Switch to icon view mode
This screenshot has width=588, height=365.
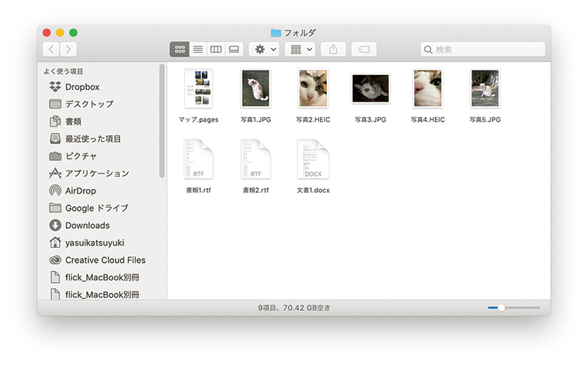pyautogui.click(x=179, y=49)
